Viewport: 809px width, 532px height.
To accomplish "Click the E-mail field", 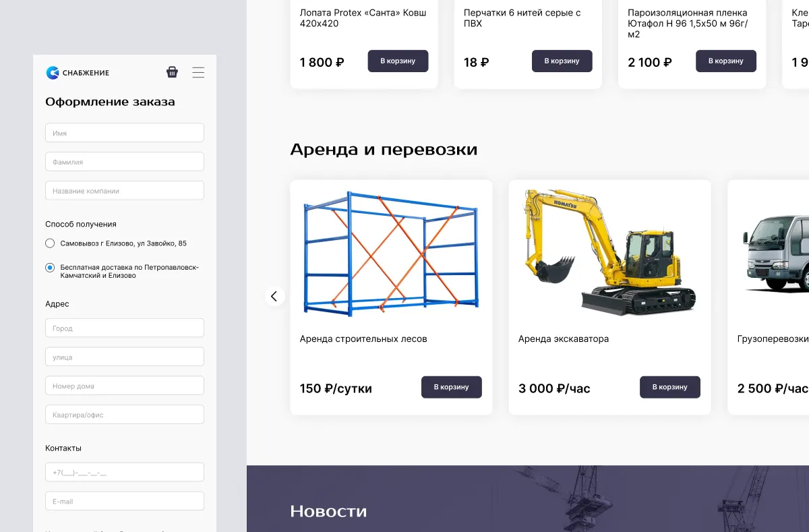I will pyautogui.click(x=124, y=501).
